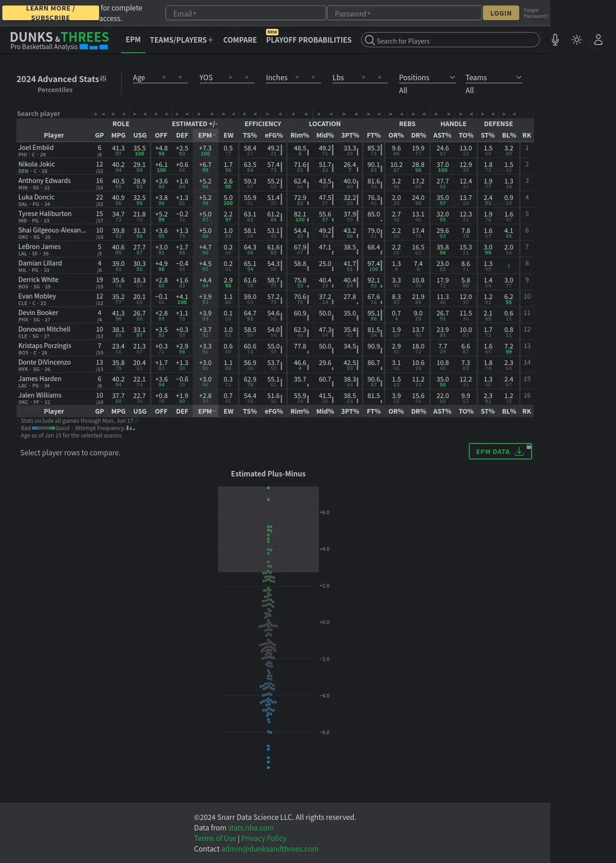Image resolution: width=616 pixels, height=863 pixels.
Task: Click the Bad-to-Good color scale legend
Action: (x=44, y=428)
